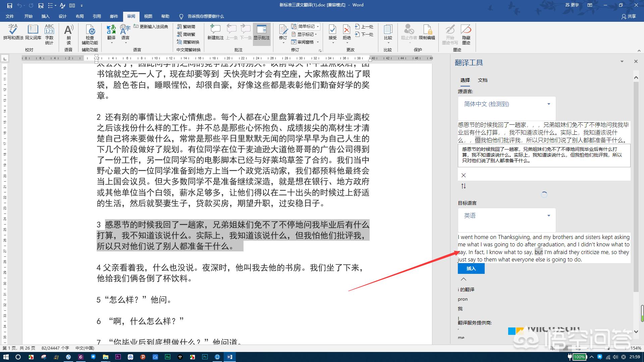Save the document from Quick Access
The height and width of the screenshot is (362, 644).
point(9,5)
